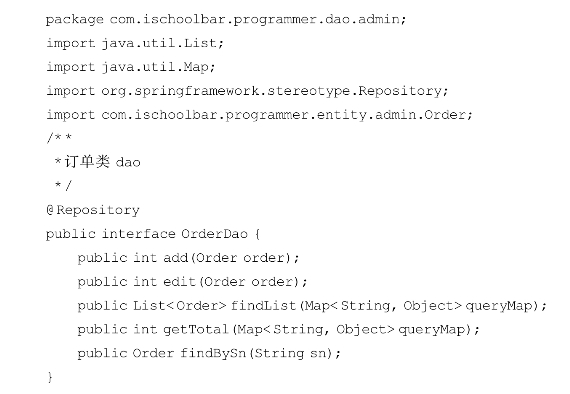Select the springframework Repository import line
The width and height of the screenshot is (570, 394).
[x=247, y=91]
